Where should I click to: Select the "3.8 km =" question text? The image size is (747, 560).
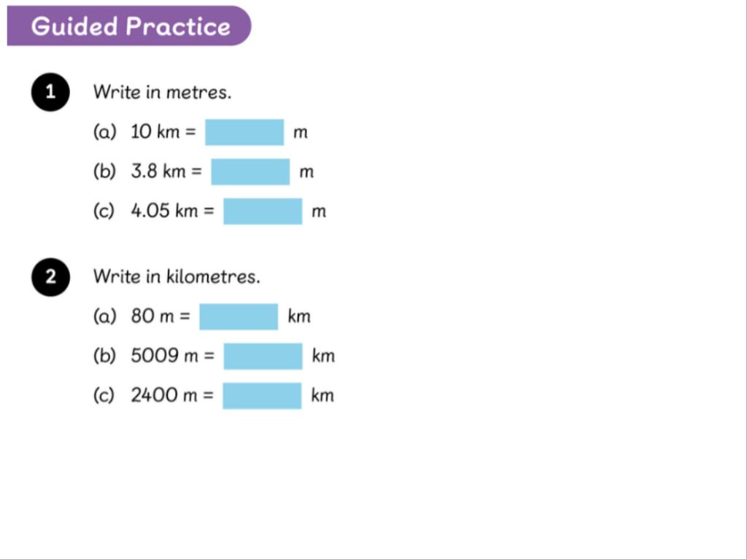166,172
